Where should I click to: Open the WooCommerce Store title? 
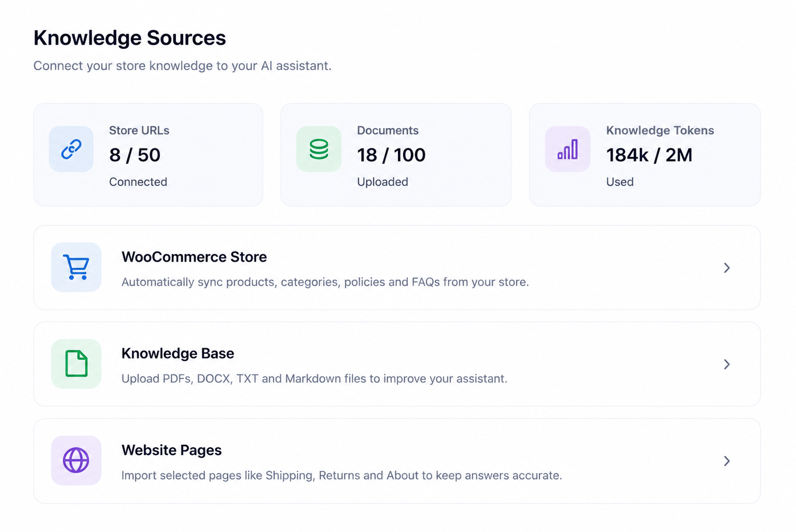pyautogui.click(x=194, y=257)
